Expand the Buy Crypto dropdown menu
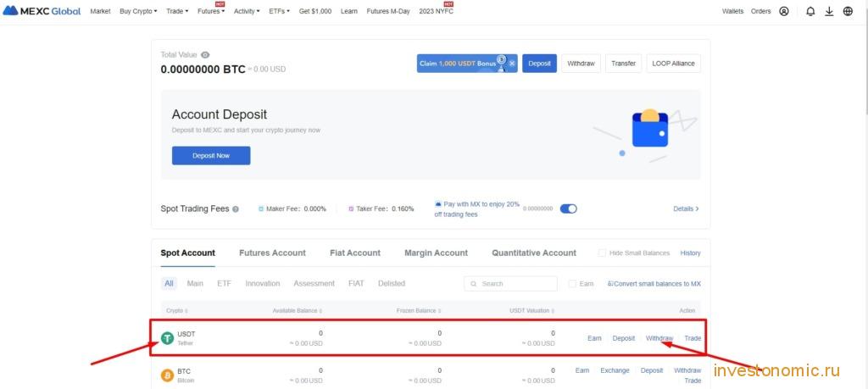The width and height of the screenshot is (868, 389). coord(138,11)
